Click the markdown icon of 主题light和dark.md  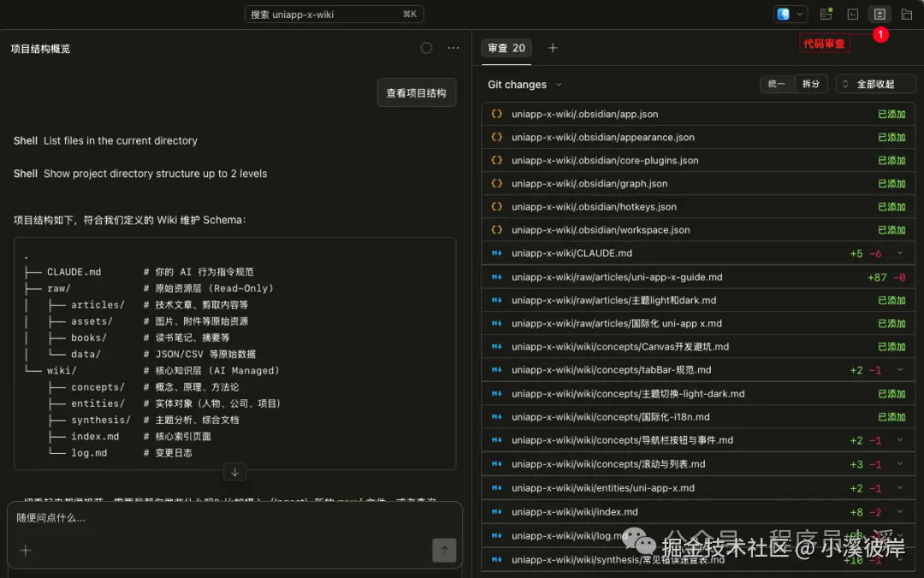(x=497, y=300)
